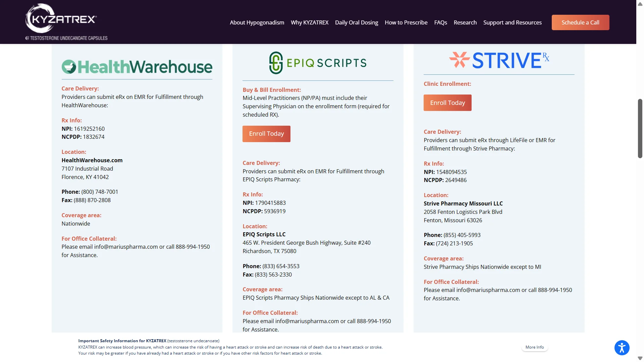Select Strive phone (855) 405-5993

pos(462,235)
